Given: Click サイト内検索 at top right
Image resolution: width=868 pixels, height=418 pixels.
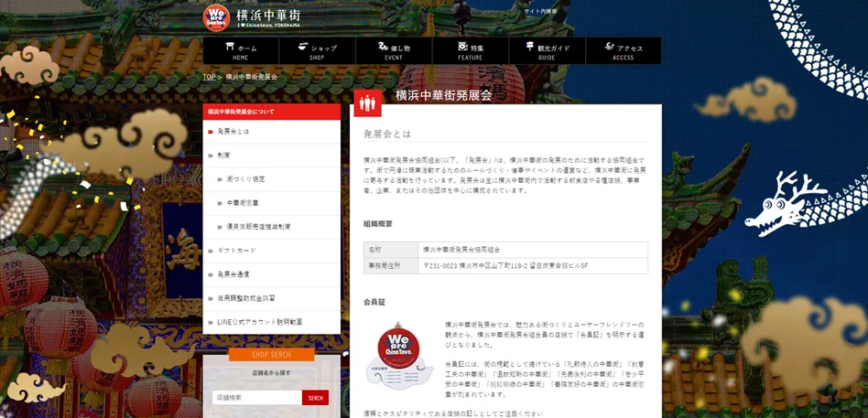Looking at the screenshot, I should pyautogui.click(x=541, y=11).
